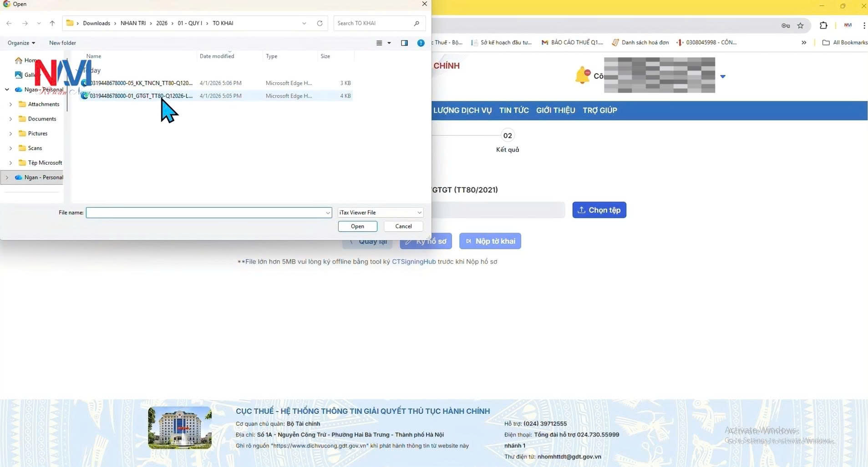
Task: Select the 01_GTGT_TT80 file
Action: pos(141,96)
